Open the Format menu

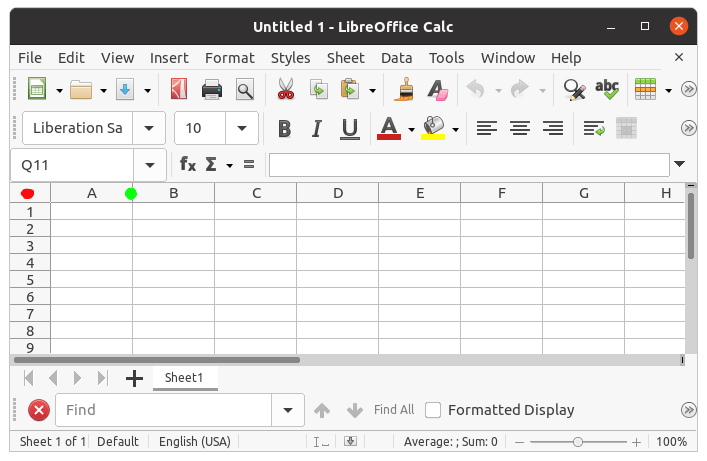coord(230,58)
